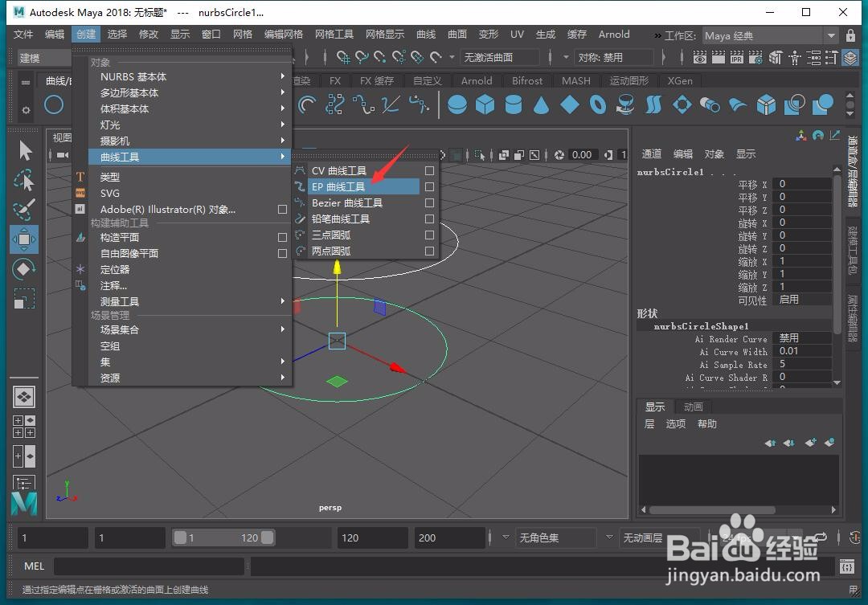Click 层 in layer editor
Screen dimensions: 868x605
[x=649, y=424]
